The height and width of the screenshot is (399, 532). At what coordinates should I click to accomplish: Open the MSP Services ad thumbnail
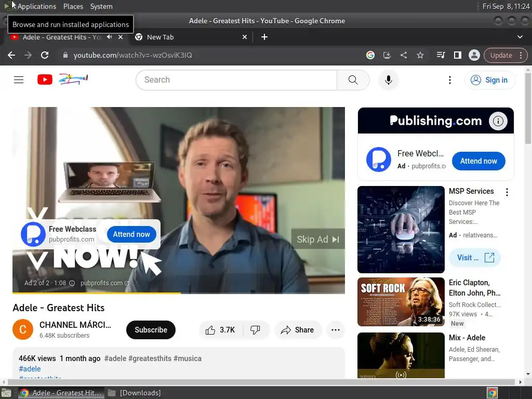[x=401, y=229]
